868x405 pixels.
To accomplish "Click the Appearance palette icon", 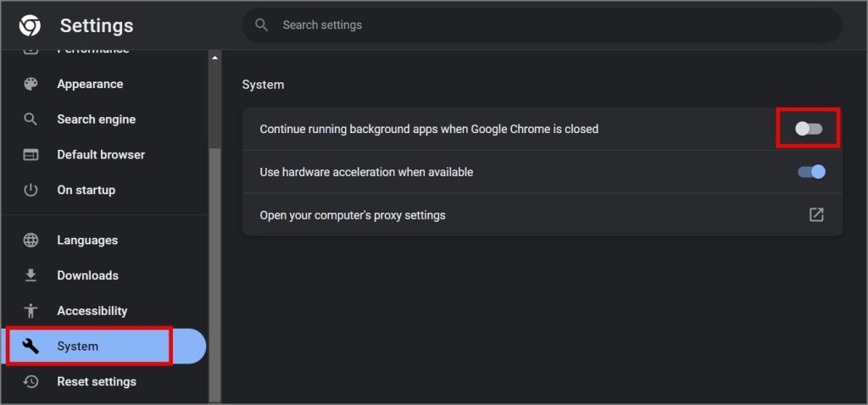I will coord(31,84).
